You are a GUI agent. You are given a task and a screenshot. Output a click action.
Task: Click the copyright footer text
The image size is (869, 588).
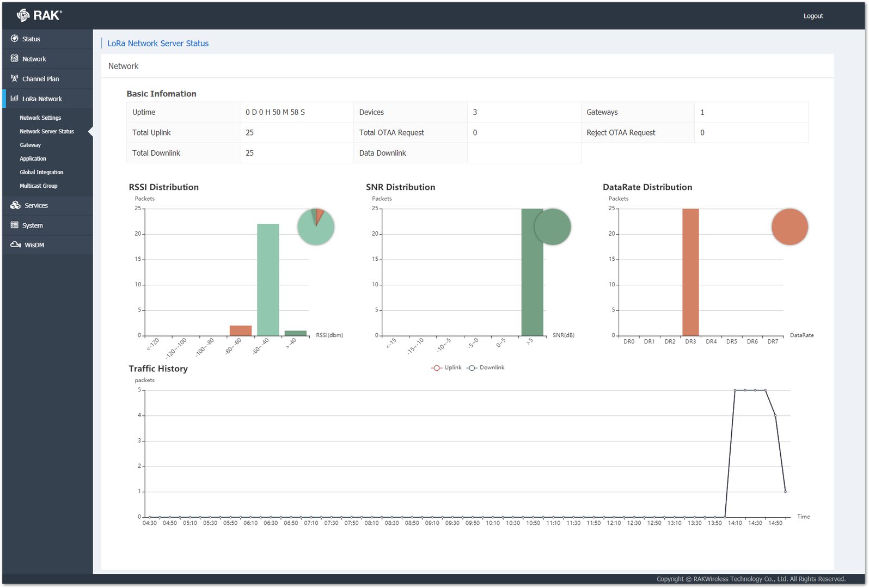751,579
